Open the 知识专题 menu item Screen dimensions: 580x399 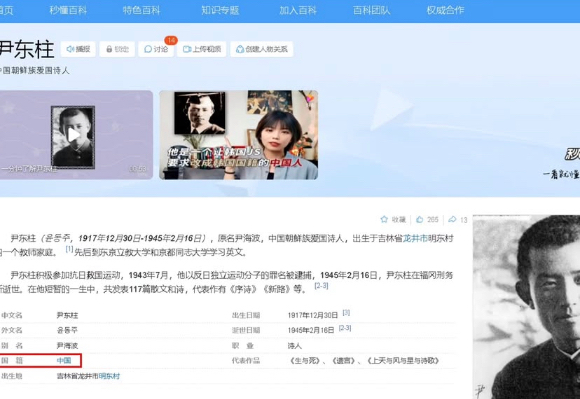220,10
